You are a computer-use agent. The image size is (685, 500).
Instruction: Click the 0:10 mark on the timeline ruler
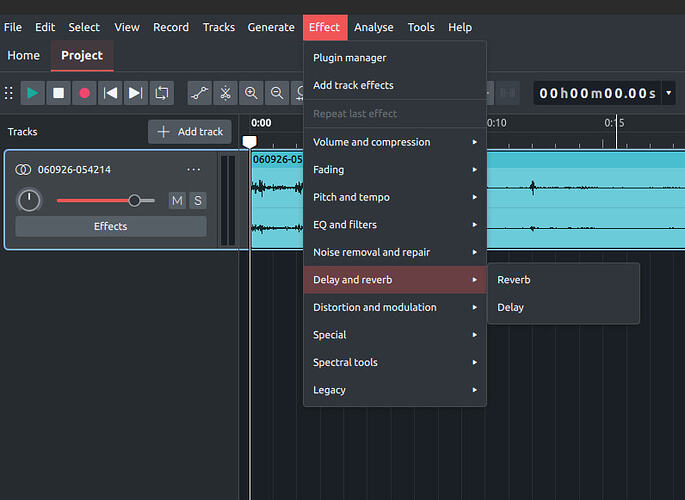(x=497, y=123)
